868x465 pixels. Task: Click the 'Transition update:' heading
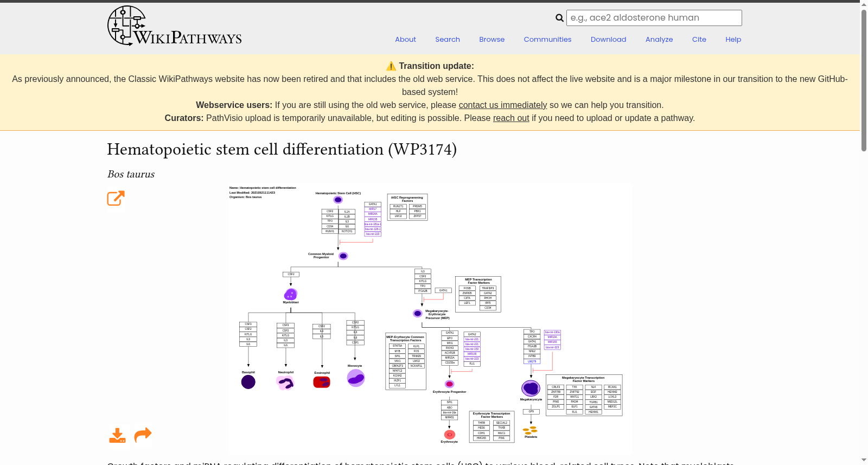(436, 66)
